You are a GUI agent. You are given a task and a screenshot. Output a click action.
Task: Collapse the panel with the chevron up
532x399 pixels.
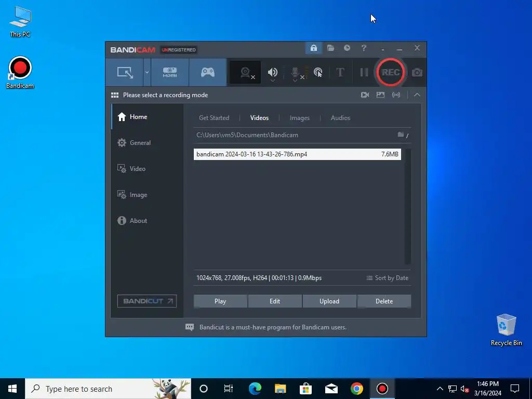click(x=417, y=95)
